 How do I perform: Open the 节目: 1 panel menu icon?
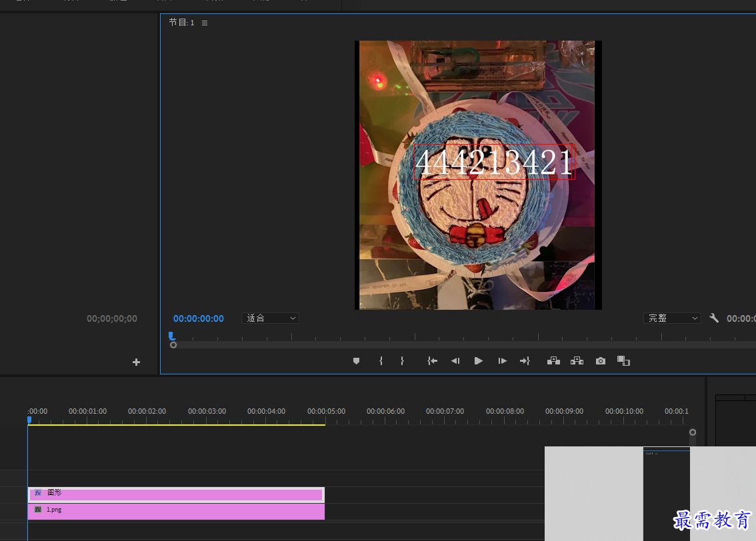205,23
